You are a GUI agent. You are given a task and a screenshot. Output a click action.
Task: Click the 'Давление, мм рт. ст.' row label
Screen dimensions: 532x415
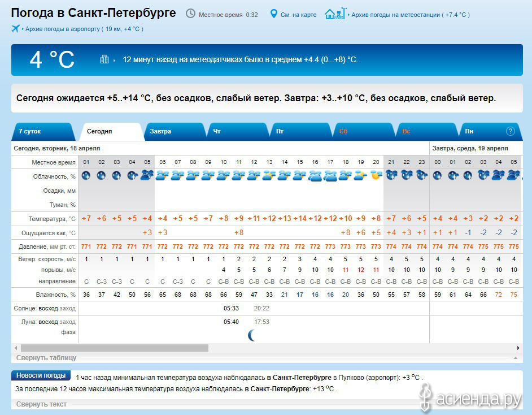pos(47,247)
